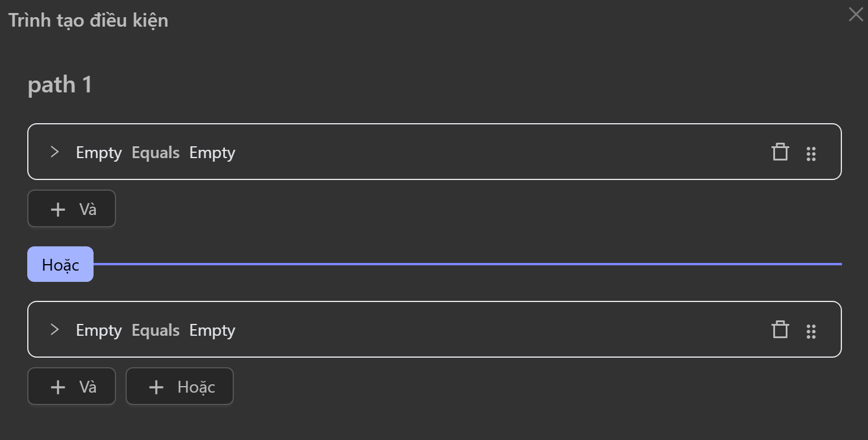This screenshot has width=868, height=440.
Task: Delete the condition below the Hoặc divider
Action: pyautogui.click(x=780, y=330)
